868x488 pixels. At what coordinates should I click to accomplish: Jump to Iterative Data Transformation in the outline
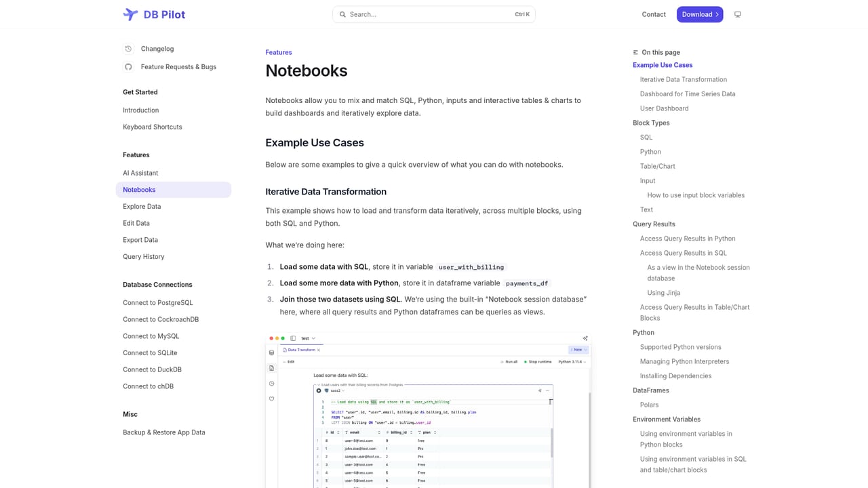[684, 80]
